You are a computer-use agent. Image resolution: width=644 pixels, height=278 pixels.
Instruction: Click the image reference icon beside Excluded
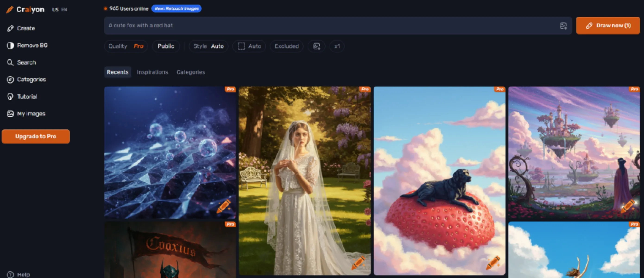[316, 46]
